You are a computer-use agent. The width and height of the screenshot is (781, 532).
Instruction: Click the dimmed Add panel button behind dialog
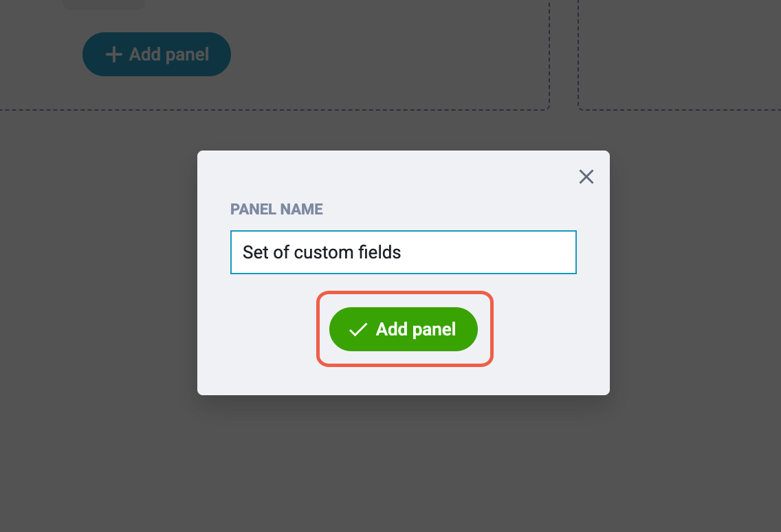point(156,54)
